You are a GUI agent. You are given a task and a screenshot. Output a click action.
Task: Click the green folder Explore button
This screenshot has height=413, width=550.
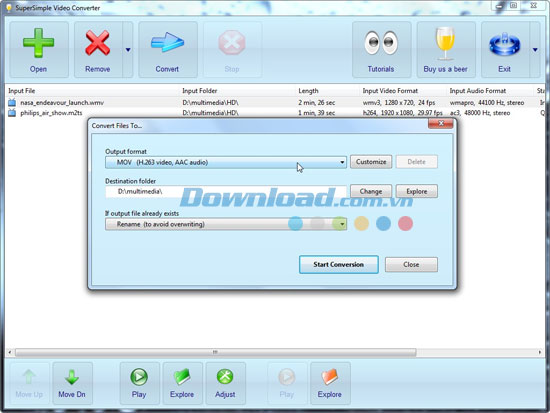(x=182, y=384)
